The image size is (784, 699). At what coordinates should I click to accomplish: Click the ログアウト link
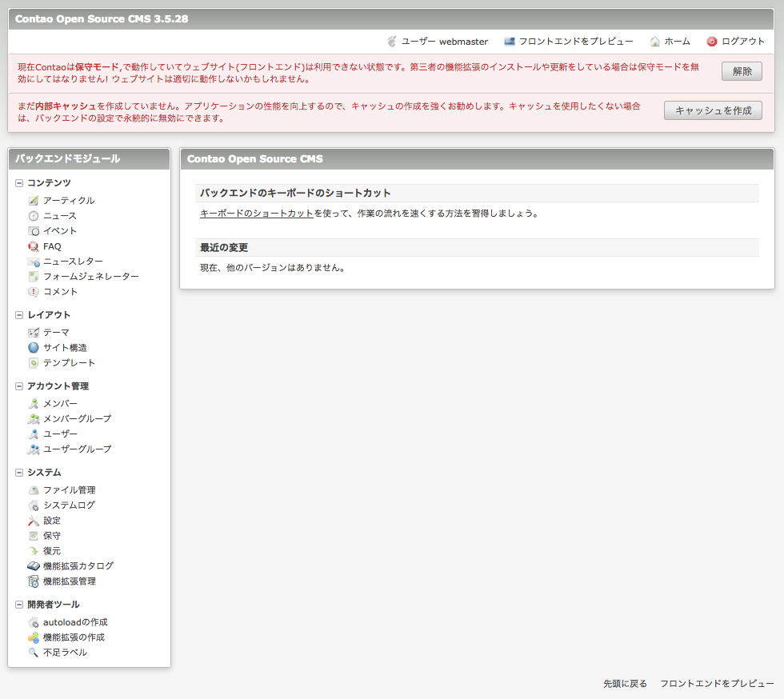(743, 42)
